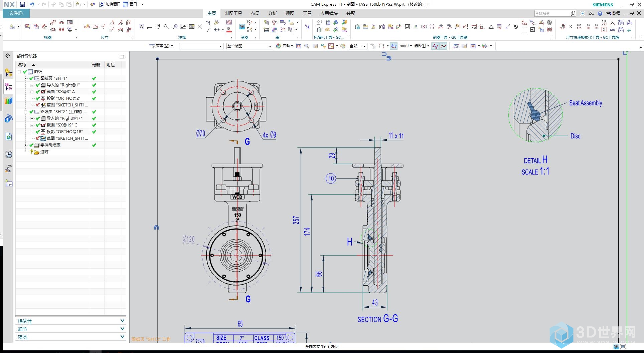Open the History clock sidebar tab
Viewport: 644px width, 353px height.
coord(9,154)
